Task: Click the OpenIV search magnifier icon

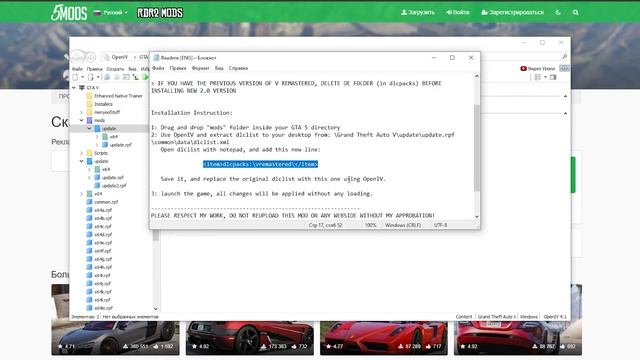Action: click(x=564, y=56)
